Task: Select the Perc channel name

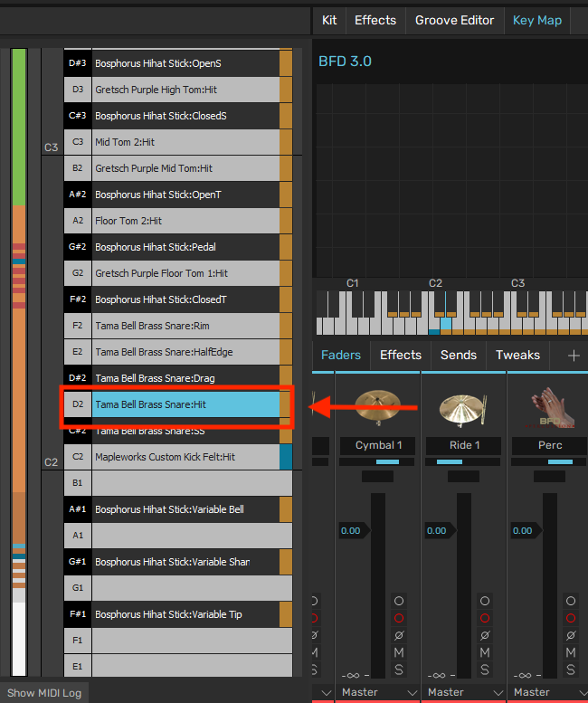Action: point(549,445)
